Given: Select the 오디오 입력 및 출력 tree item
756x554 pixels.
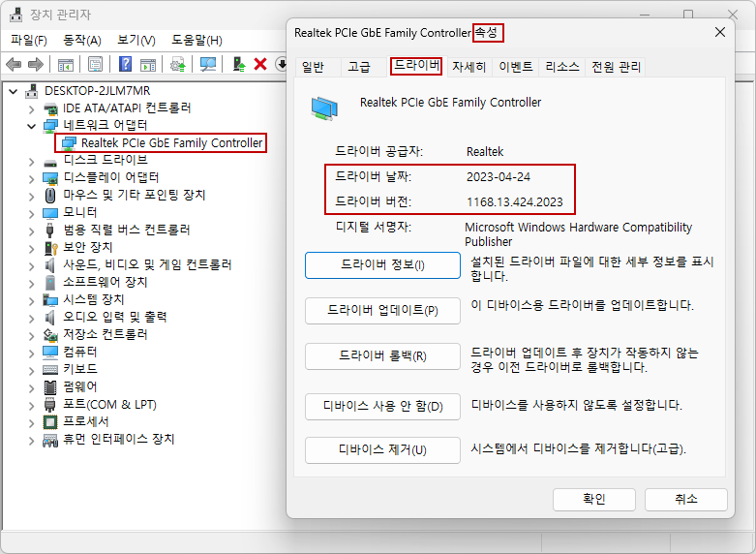Looking at the screenshot, I should pyautogui.click(x=115, y=317).
